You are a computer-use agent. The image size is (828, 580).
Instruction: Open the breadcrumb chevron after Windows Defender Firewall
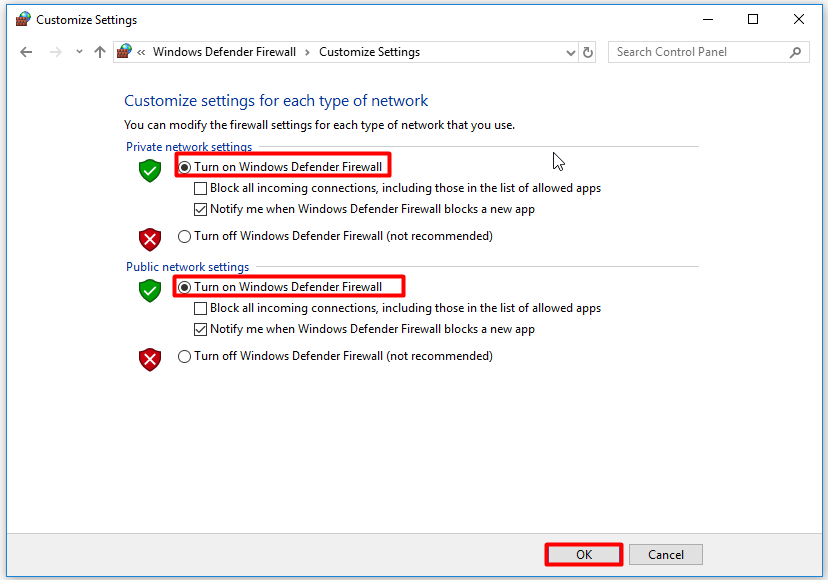coord(307,52)
